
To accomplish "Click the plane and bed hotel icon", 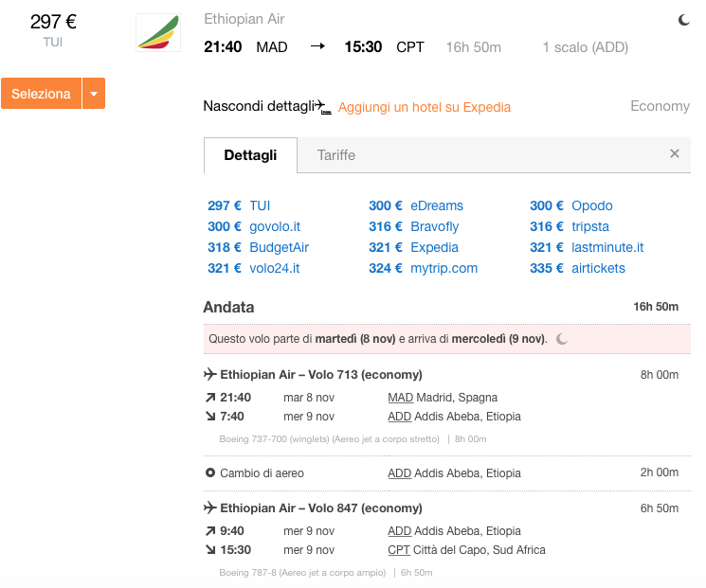I will click(x=323, y=107).
